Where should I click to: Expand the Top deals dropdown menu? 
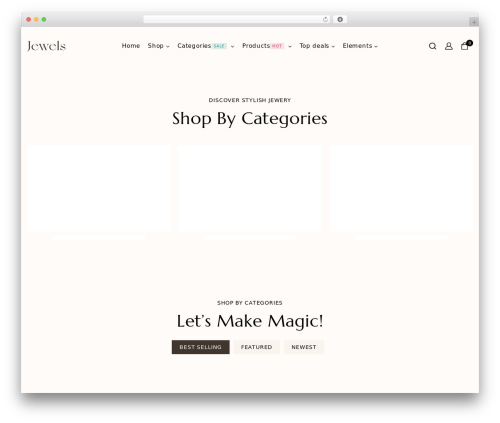pyautogui.click(x=317, y=46)
